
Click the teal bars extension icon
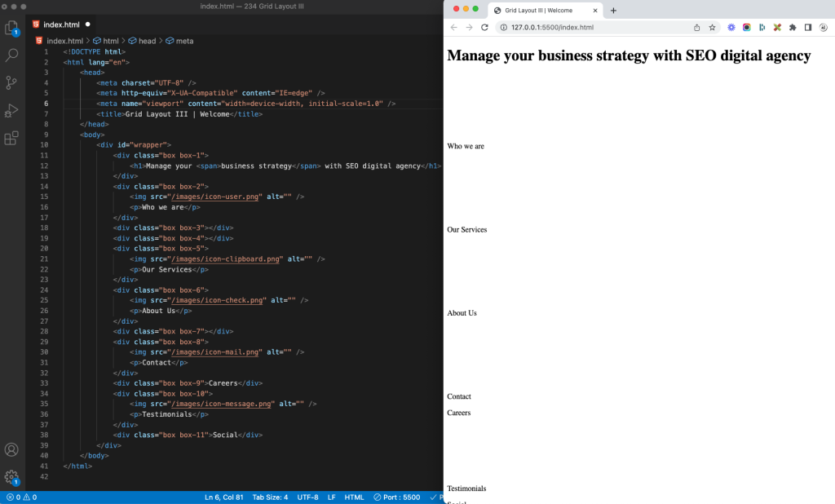point(762,27)
